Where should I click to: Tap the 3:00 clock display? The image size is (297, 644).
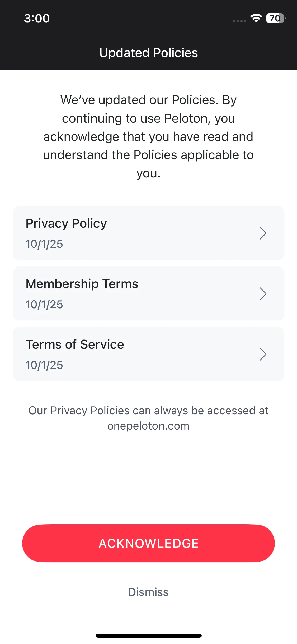coord(37,18)
